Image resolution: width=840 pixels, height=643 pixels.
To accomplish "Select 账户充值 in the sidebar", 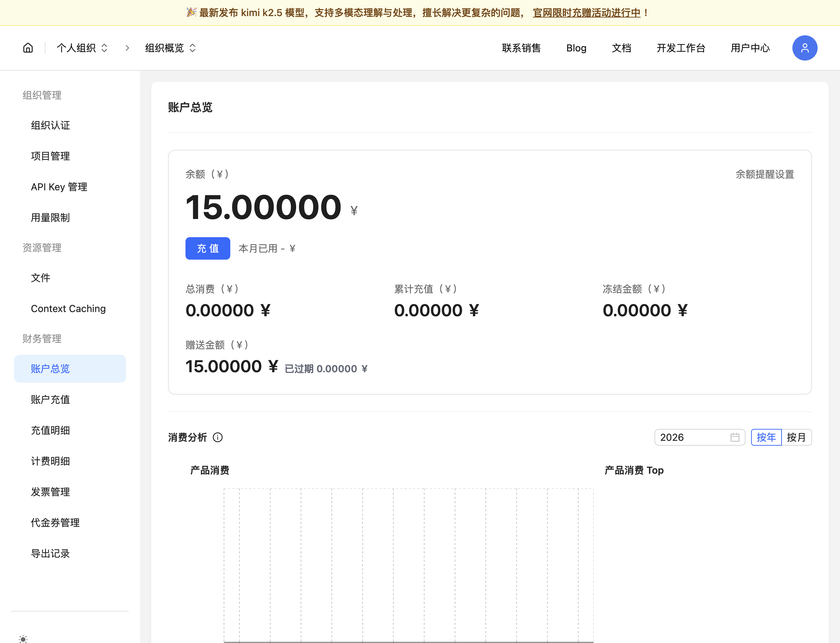I will pos(50,400).
